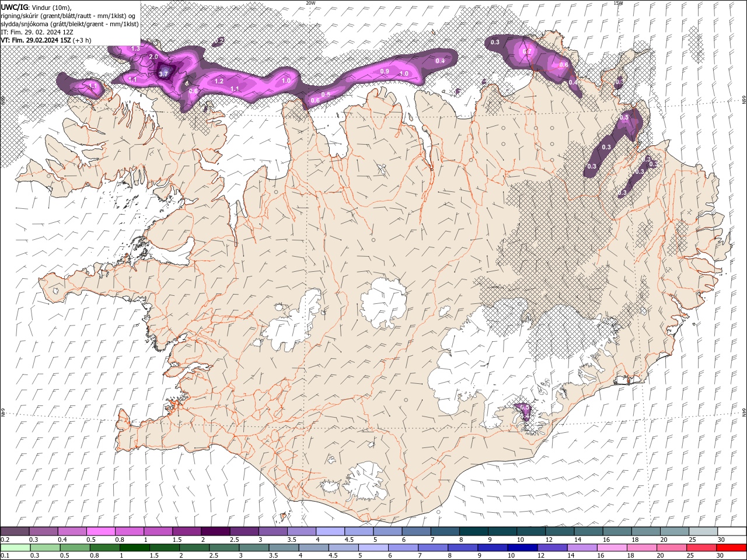The width and height of the screenshot is (747, 560).
Task: Click the 15W longitude label
Action: 618,3
